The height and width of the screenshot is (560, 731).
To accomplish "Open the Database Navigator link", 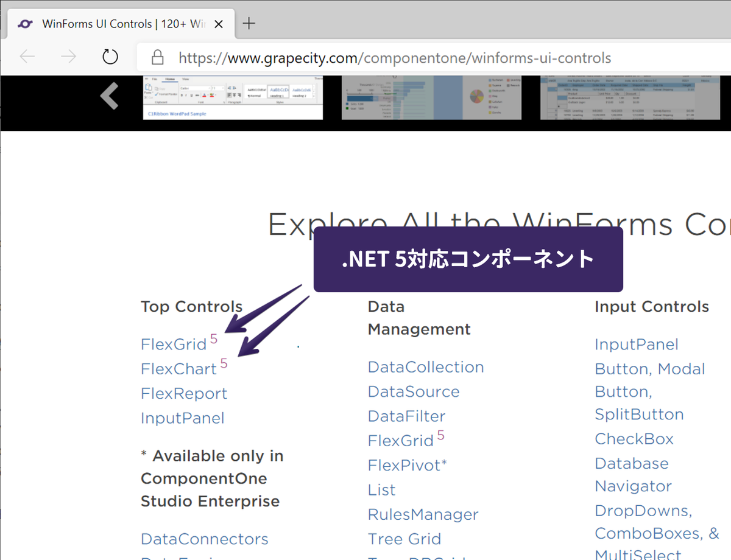I will [633, 475].
